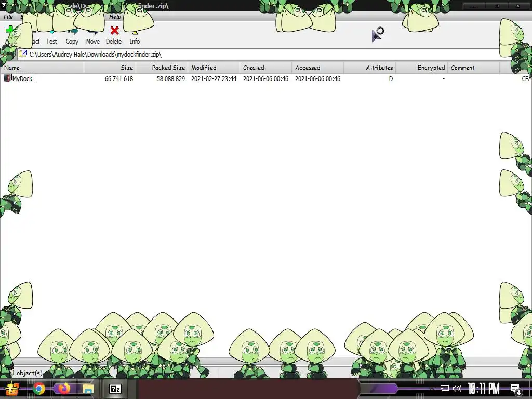This screenshot has height=399, width=532.
Task: Select the MyDock name text
Action: pyautogui.click(x=22, y=79)
